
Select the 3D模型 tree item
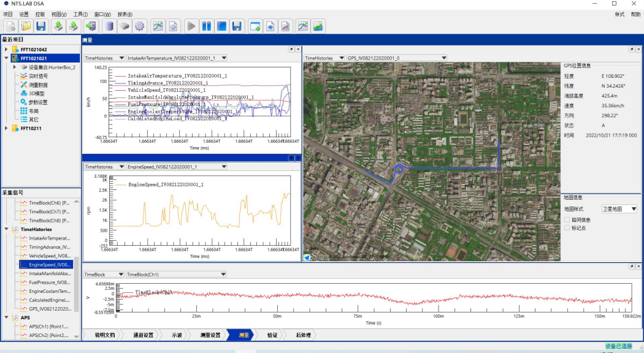tap(37, 93)
